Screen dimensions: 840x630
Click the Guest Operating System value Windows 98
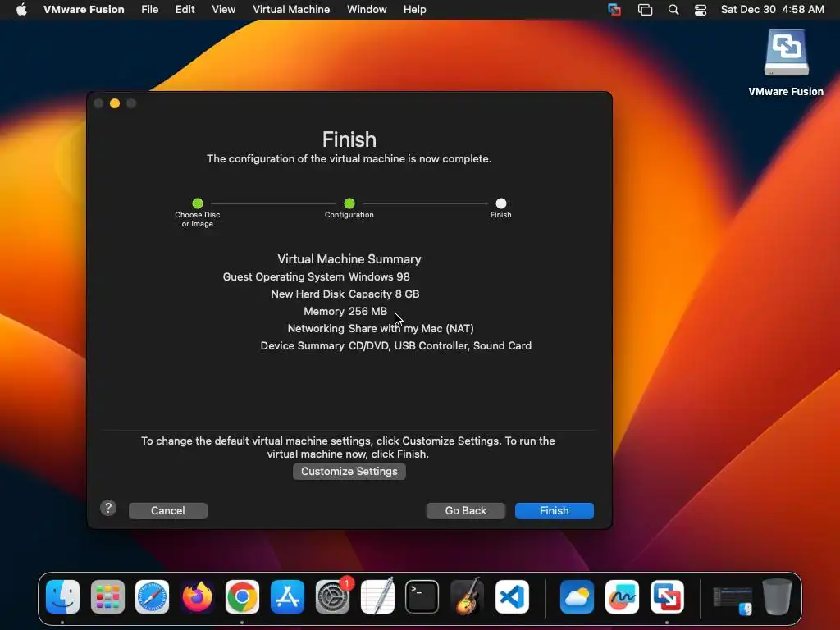(x=379, y=277)
